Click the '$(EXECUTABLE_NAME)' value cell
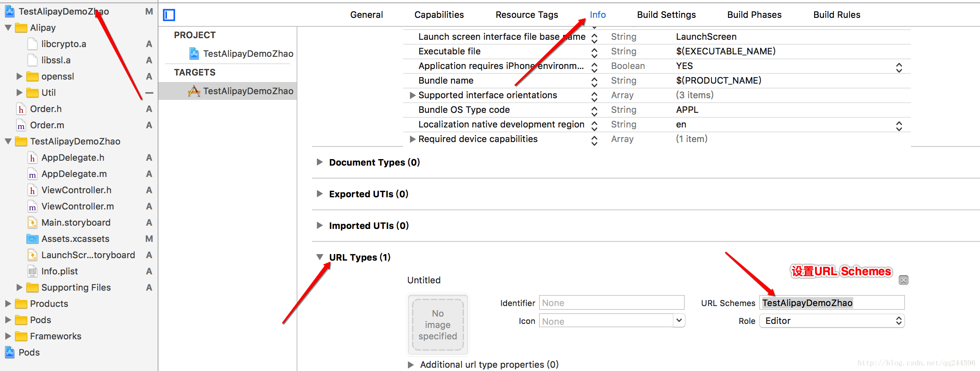980x371 pixels. pyautogui.click(x=726, y=51)
